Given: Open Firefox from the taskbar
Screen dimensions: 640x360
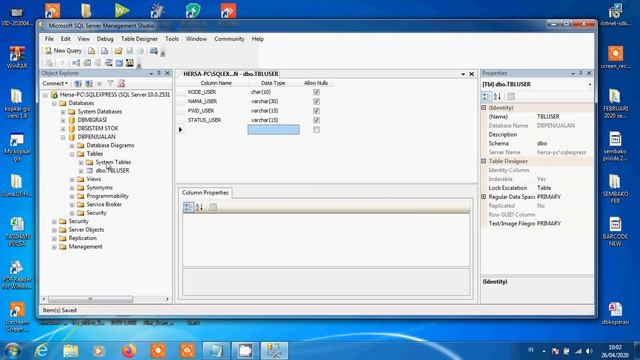Looking at the screenshot, I should click(129, 351).
